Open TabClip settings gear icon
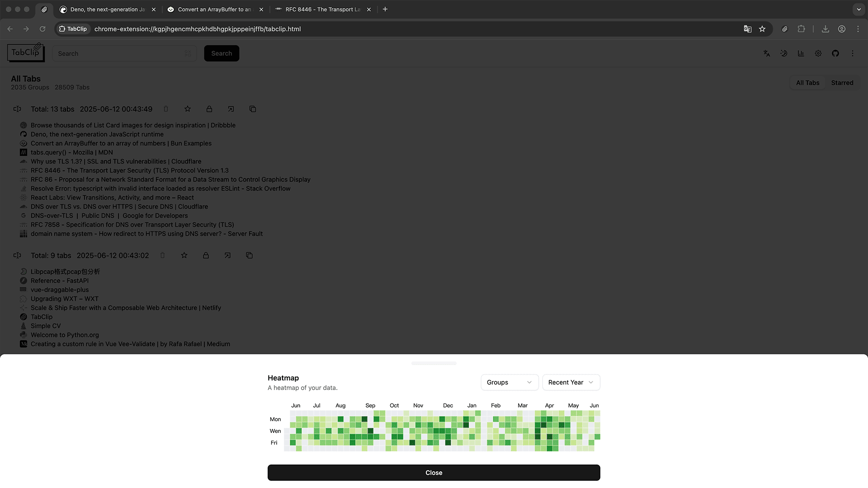Screen dimensions: 868x488 (818, 53)
